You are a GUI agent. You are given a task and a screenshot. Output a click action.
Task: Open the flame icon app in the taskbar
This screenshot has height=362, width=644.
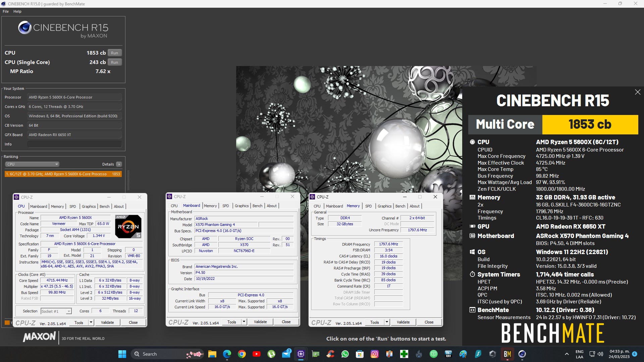coord(419,354)
